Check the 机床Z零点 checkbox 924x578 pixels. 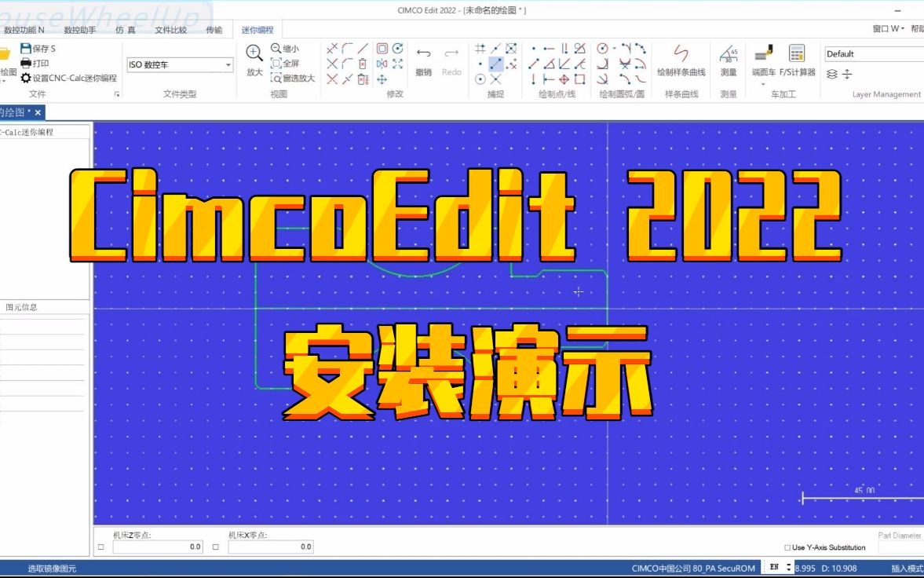pos(100,546)
